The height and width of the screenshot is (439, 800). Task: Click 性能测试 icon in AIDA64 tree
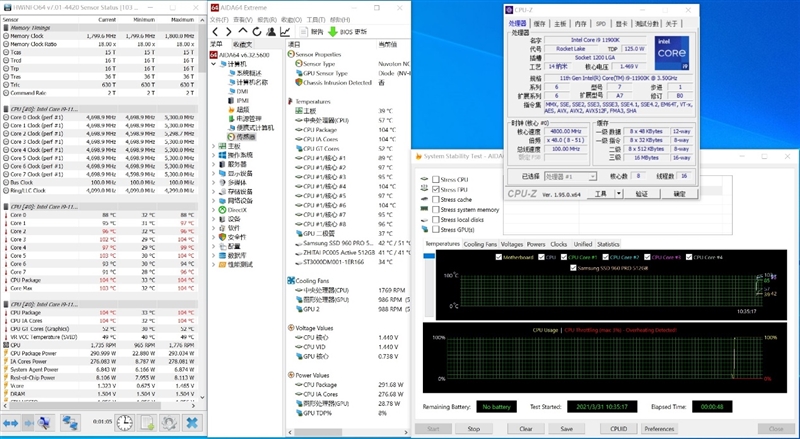click(222, 264)
